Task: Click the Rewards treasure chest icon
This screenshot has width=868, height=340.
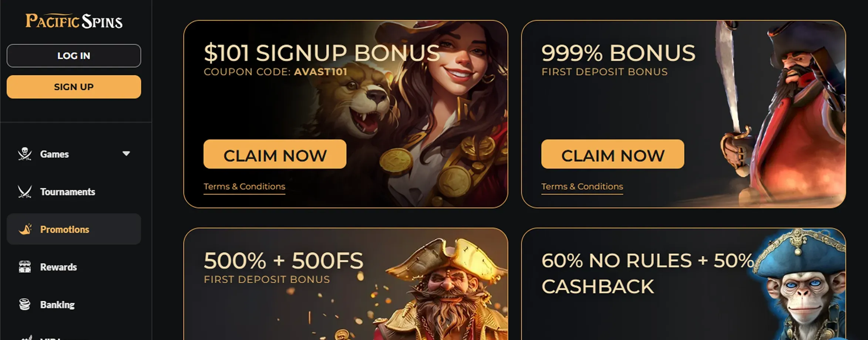Action: click(x=25, y=267)
